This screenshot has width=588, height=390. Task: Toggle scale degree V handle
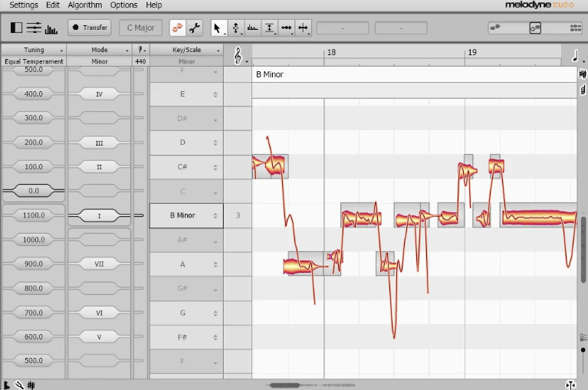click(100, 337)
